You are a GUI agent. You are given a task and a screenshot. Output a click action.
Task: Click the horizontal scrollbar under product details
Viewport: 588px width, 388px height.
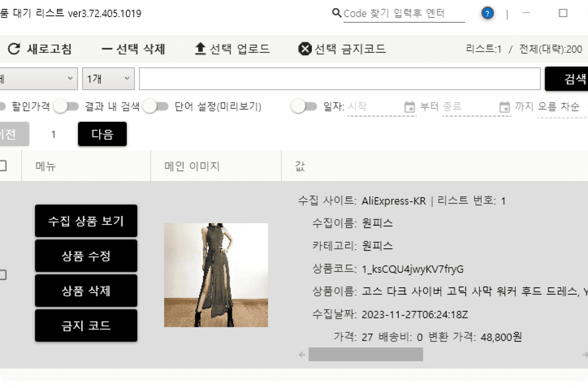[x=365, y=354]
